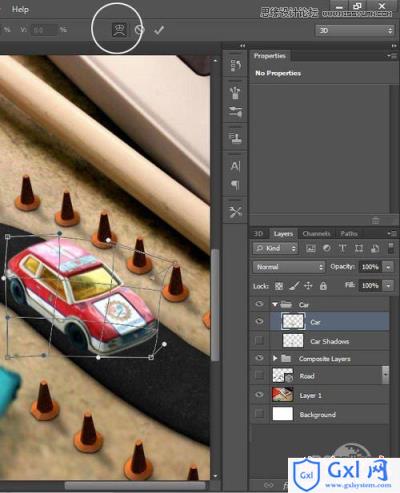This screenshot has width=400, height=493.
Task: Show the Car Shadow layer
Action: pyautogui.click(x=259, y=340)
